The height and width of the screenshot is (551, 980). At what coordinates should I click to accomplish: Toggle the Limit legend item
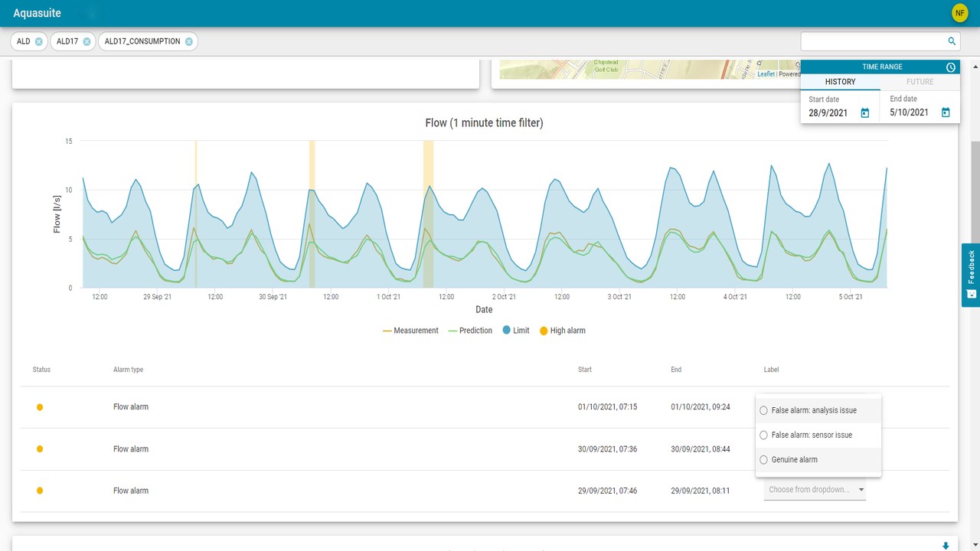click(515, 331)
